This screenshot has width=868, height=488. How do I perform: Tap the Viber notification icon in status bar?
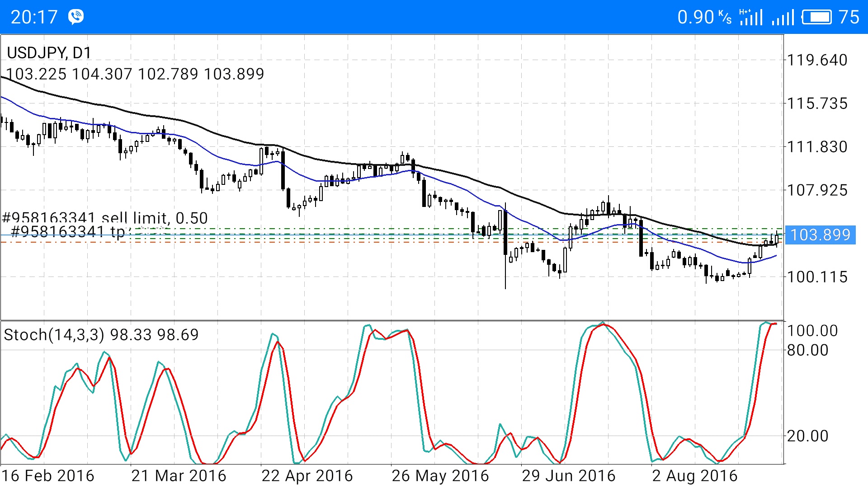click(x=76, y=17)
